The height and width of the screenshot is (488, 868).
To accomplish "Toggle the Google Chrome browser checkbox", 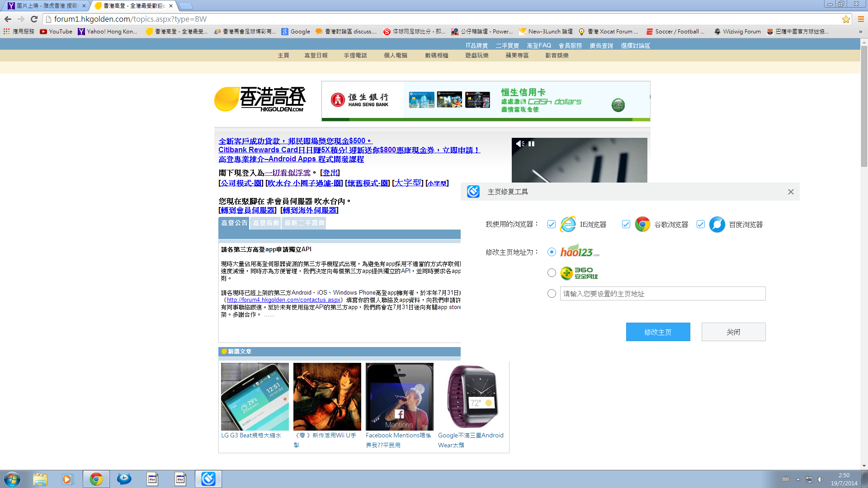I will [626, 224].
